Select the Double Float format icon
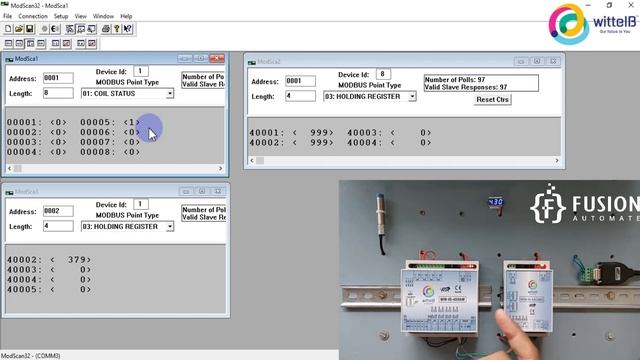 81,43
